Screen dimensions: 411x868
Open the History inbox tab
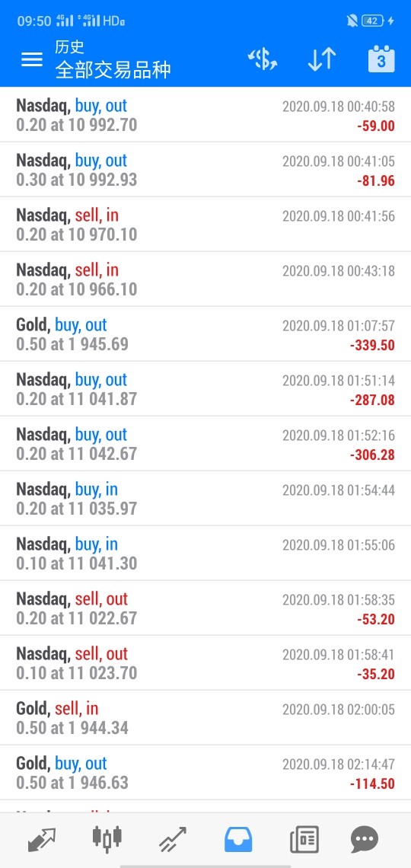pos(238,839)
